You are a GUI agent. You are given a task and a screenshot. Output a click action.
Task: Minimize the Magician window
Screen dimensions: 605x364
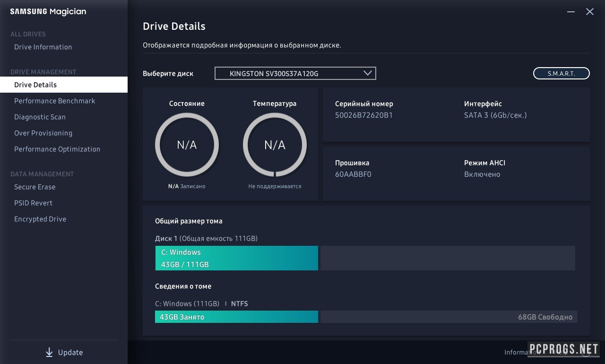571,12
